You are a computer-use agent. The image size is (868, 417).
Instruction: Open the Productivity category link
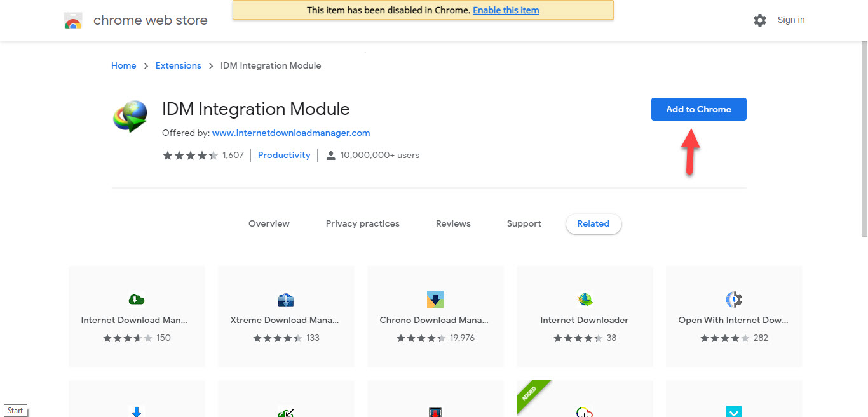pyautogui.click(x=284, y=156)
